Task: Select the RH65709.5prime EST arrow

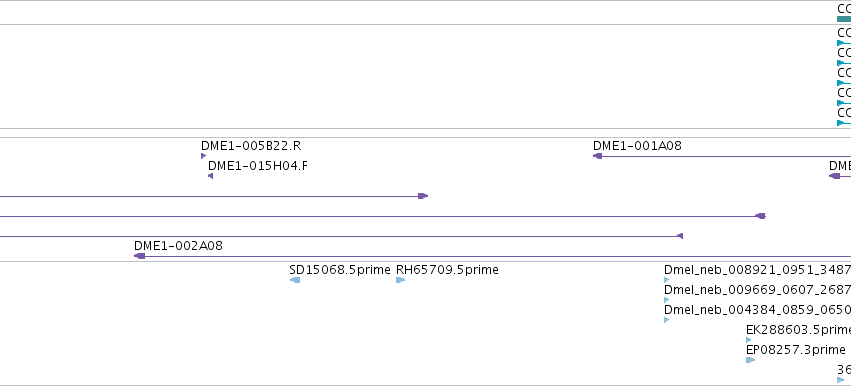Action: pyautogui.click(x=401, y=280)
